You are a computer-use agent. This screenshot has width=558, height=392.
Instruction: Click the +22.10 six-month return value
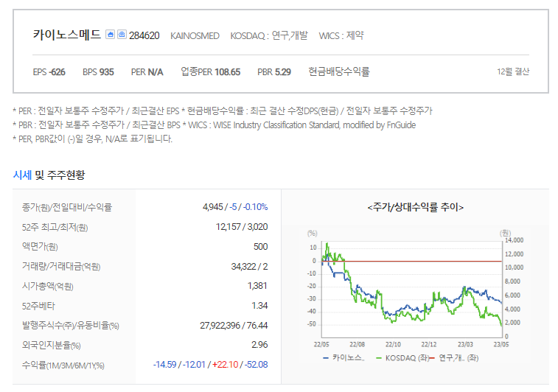[x=226, y=365]
